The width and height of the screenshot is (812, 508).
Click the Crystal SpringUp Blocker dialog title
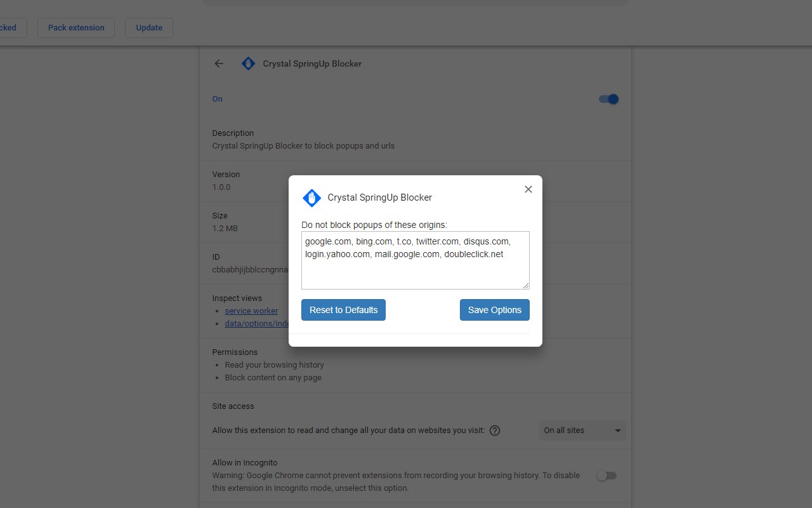pos(379,197)
